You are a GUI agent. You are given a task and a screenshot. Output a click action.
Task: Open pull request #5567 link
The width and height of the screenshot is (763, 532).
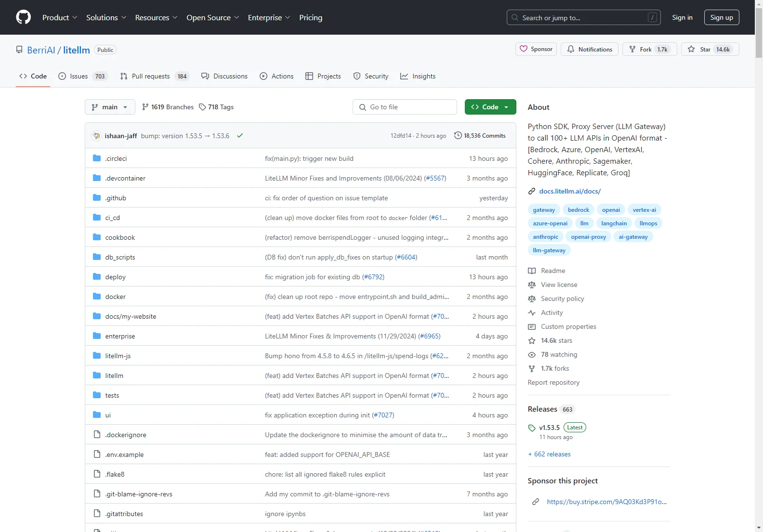[x=435, y=178]
